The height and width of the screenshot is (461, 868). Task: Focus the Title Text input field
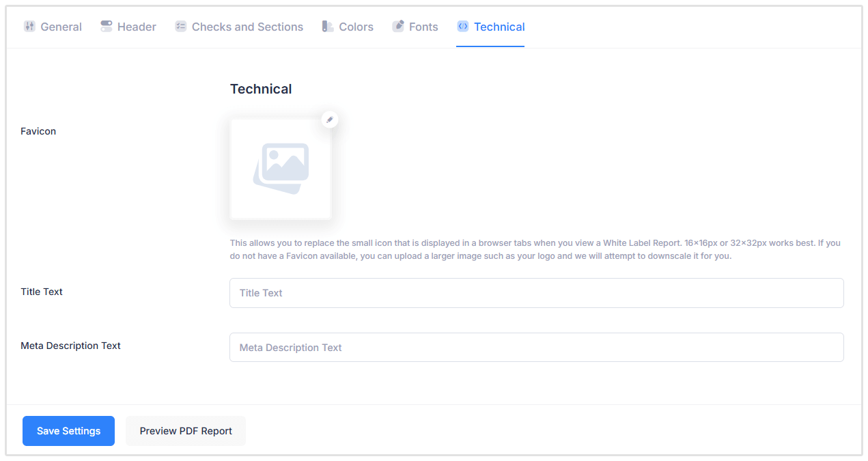536,293
